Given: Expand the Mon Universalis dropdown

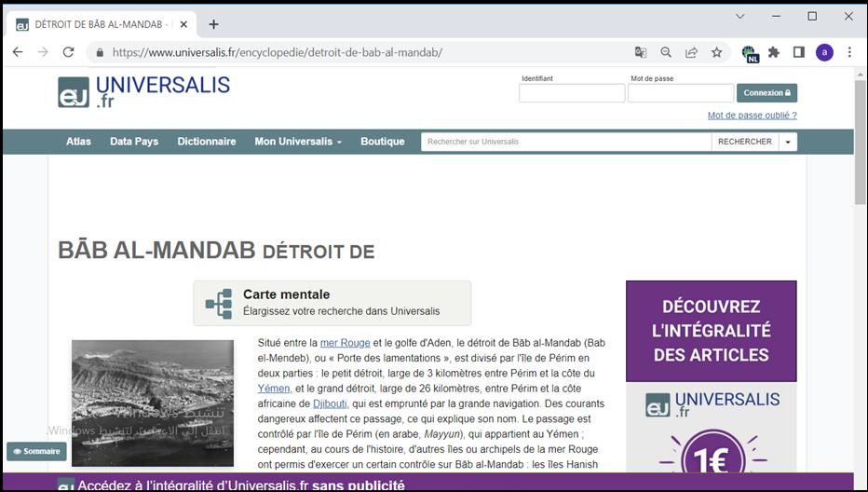Looking at the screenshot, I should [298, 142].
